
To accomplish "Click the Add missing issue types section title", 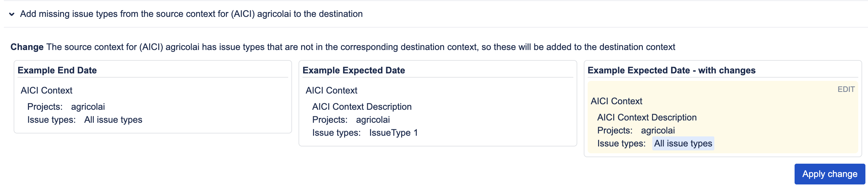I will 191,14.
